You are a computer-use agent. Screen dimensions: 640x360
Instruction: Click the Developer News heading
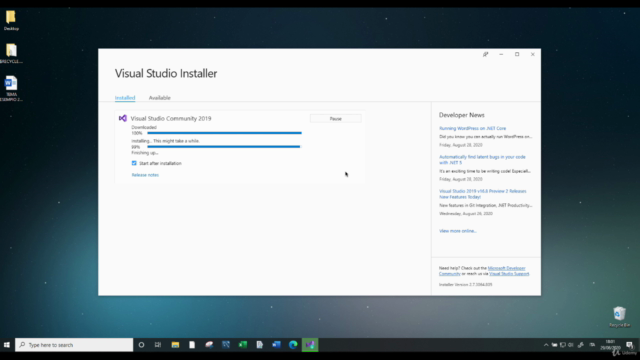point(462,115)
